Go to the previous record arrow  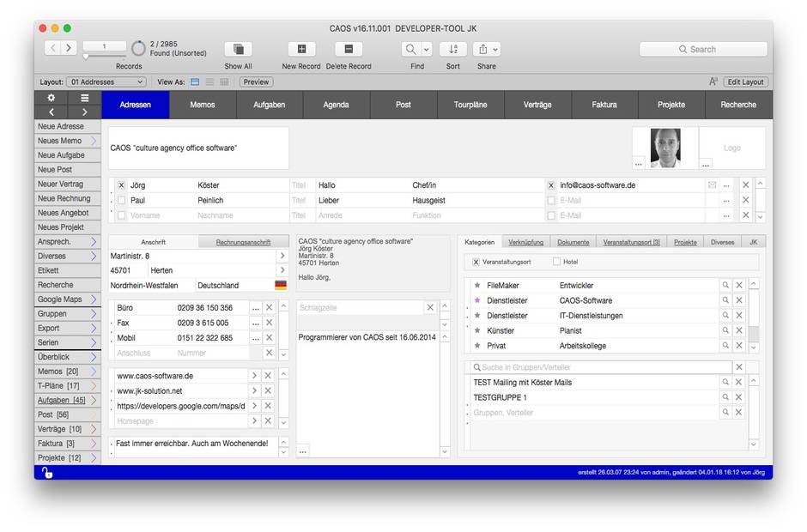[x=53, y=48]
